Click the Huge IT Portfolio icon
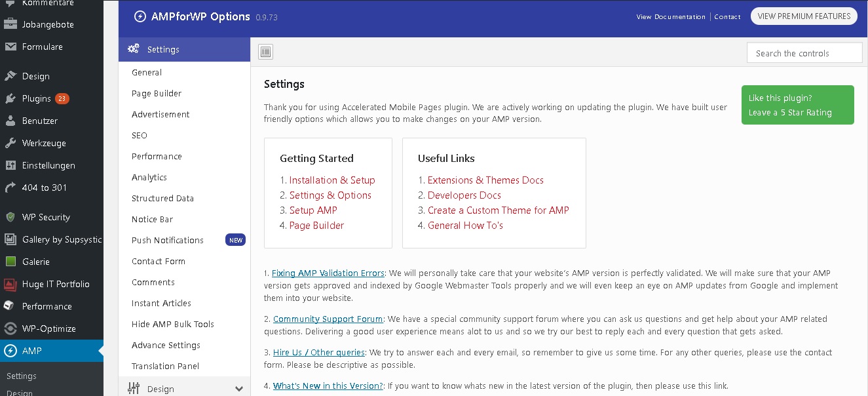The image size is (868, 396). coord(10,284)
